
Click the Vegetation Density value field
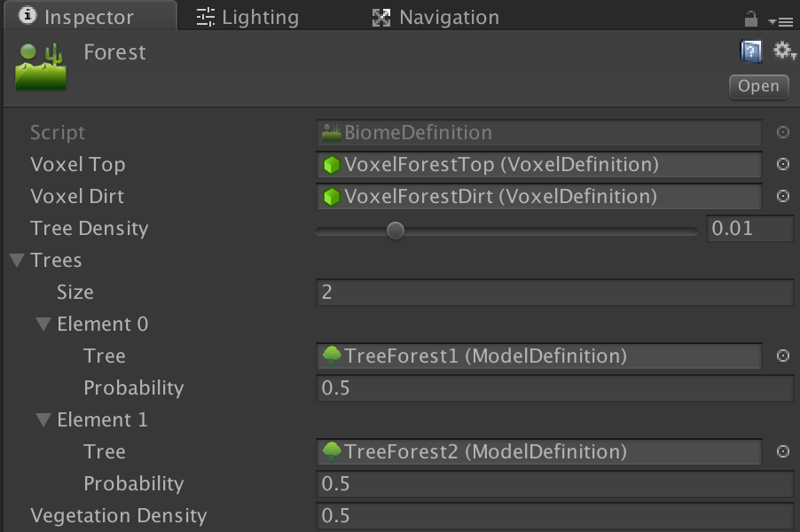tap(554, 515)
